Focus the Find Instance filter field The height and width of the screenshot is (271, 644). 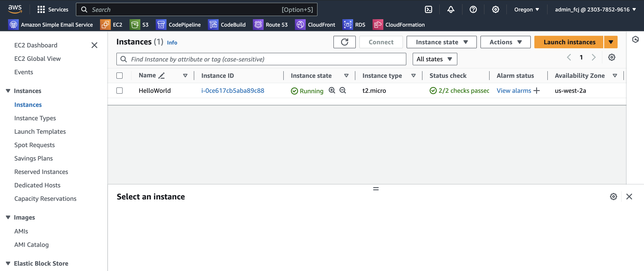(261, 59)
